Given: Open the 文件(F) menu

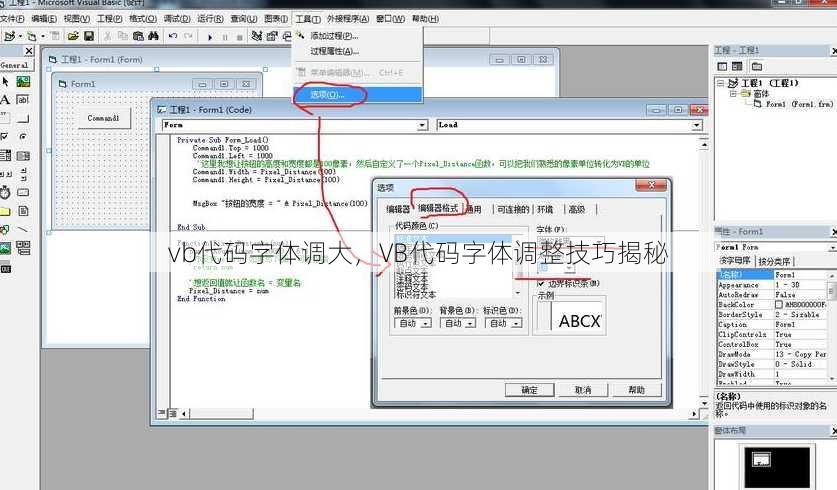Looking at the screenshot, I should click(x=12, y=19).
